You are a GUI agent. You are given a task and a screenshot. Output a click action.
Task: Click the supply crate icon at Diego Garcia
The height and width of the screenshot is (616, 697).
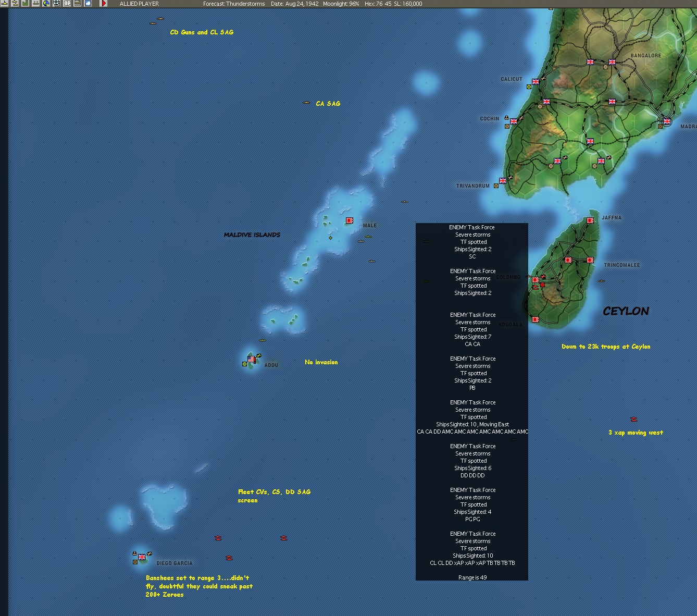[x=135, y=562]
